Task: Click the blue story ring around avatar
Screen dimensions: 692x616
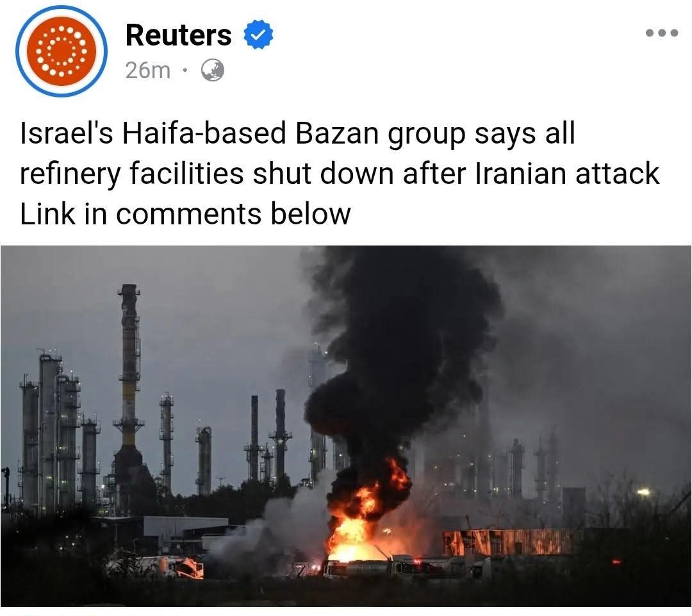Action: click(62, 51)
